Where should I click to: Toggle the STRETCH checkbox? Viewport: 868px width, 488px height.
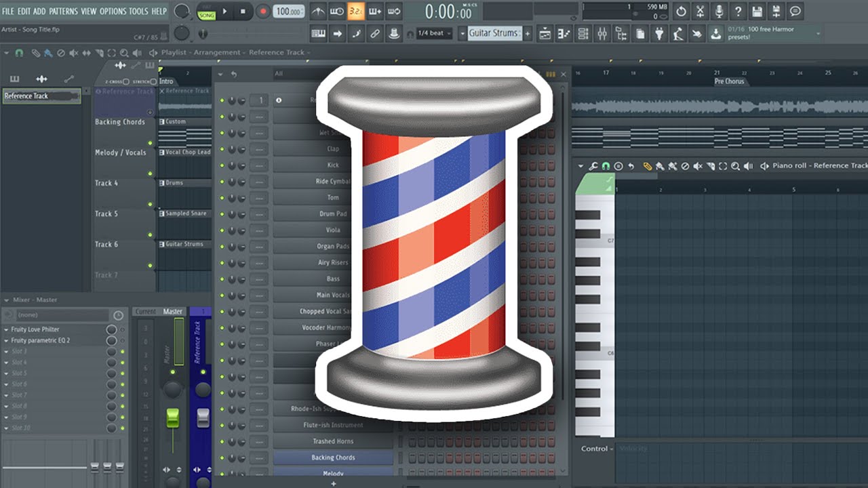pyautogui.click(x=153, y=81)
